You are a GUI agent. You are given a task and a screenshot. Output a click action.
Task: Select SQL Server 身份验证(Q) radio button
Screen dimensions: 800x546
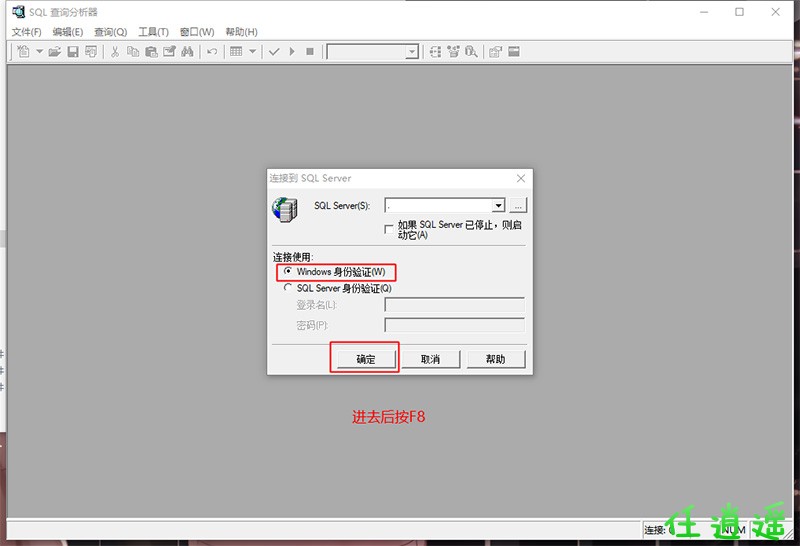click(288, 288)
